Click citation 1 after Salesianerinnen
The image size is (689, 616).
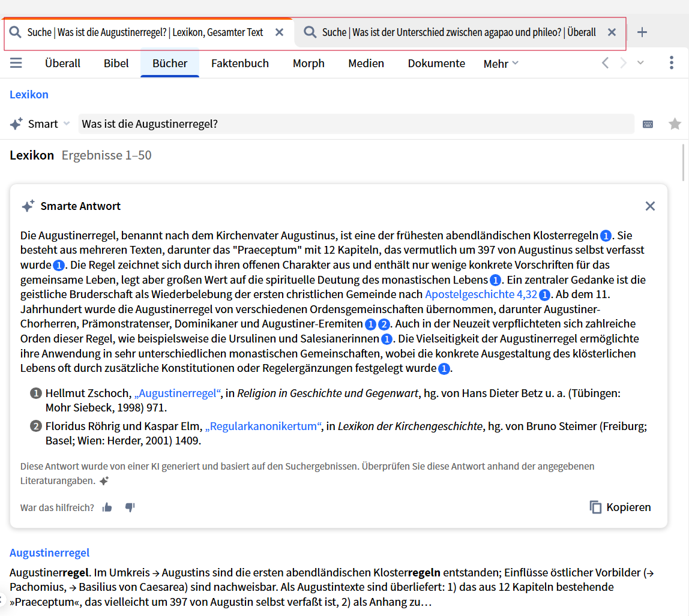pyautogui.click(x=387, y=339)
